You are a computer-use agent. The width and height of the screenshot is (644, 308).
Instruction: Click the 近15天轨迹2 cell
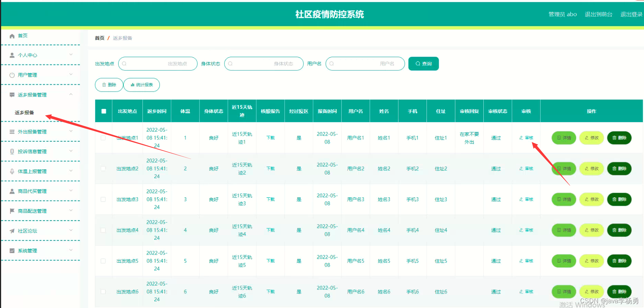tap(242, 169)
